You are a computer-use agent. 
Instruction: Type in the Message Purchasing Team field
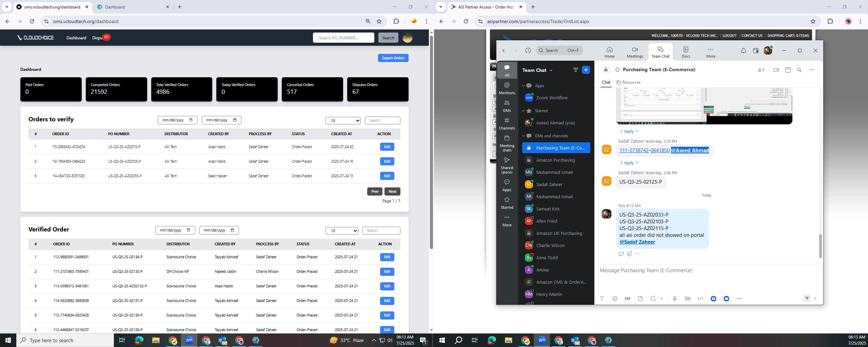coord(709,270)
